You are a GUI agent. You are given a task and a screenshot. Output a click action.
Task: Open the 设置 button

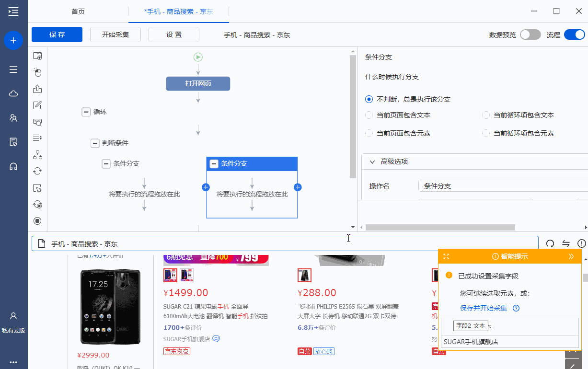tap(174, 35)
